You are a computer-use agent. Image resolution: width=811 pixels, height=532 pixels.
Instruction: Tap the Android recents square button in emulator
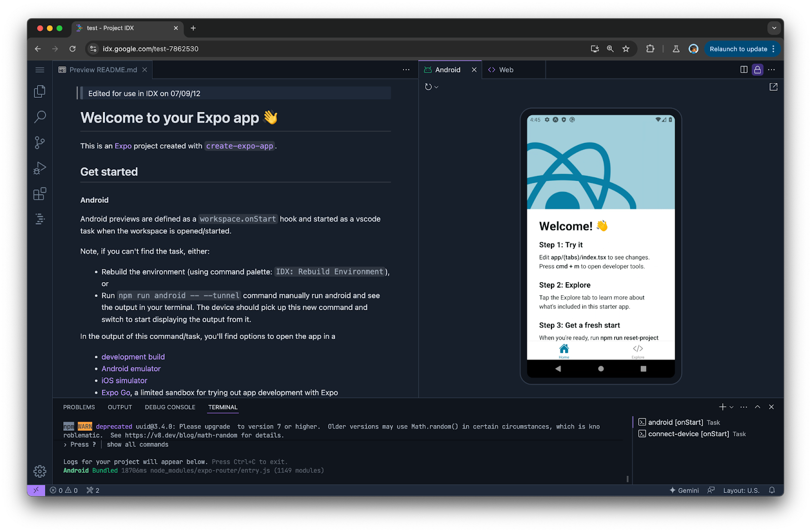(643, 369)
